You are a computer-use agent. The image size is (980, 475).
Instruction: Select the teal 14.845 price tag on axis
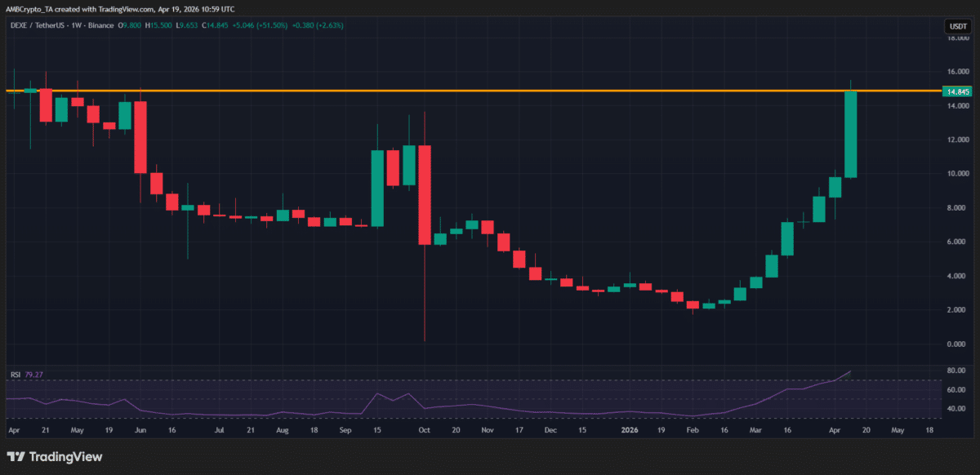click(957, 92)
